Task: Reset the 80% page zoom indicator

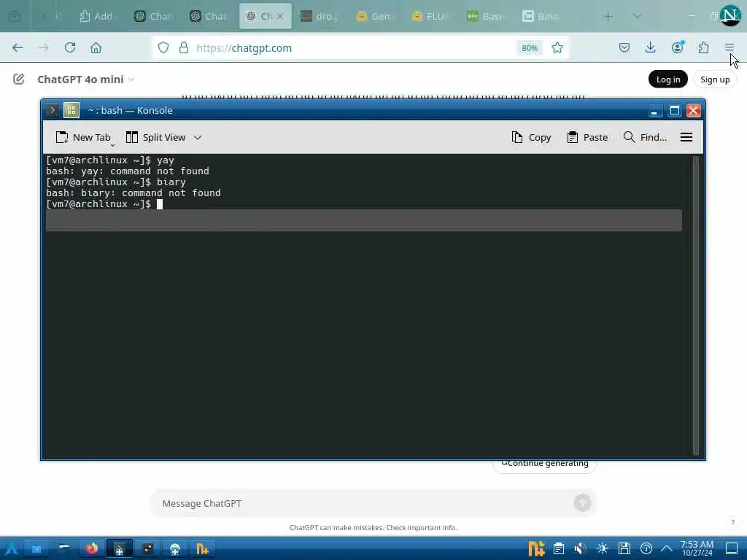Action: pyautogui.click(x=530, y=47)
